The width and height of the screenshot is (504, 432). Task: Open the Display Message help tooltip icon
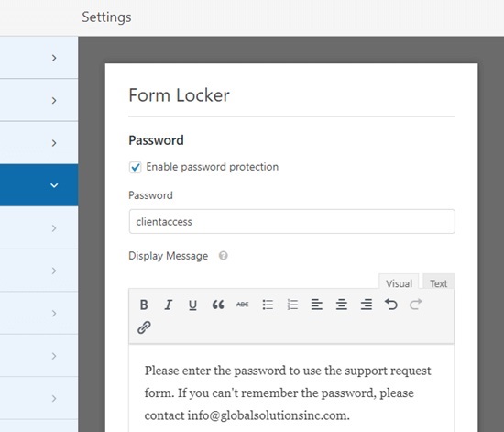(223, 256)
